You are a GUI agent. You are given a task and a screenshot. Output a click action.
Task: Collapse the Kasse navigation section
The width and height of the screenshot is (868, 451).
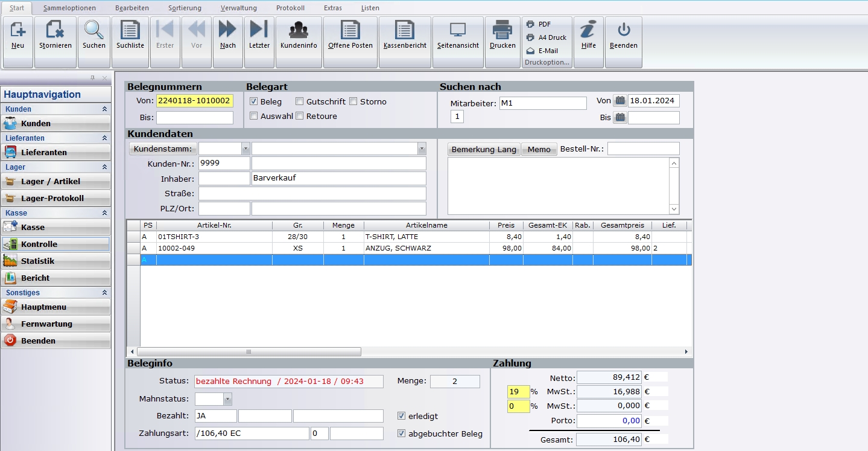pos(104,213)
